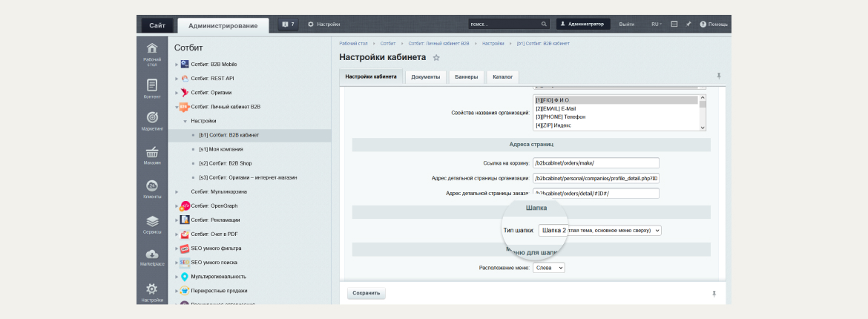
Task: Click the SEO умного фильтра icon
Action: click(185, 248)
